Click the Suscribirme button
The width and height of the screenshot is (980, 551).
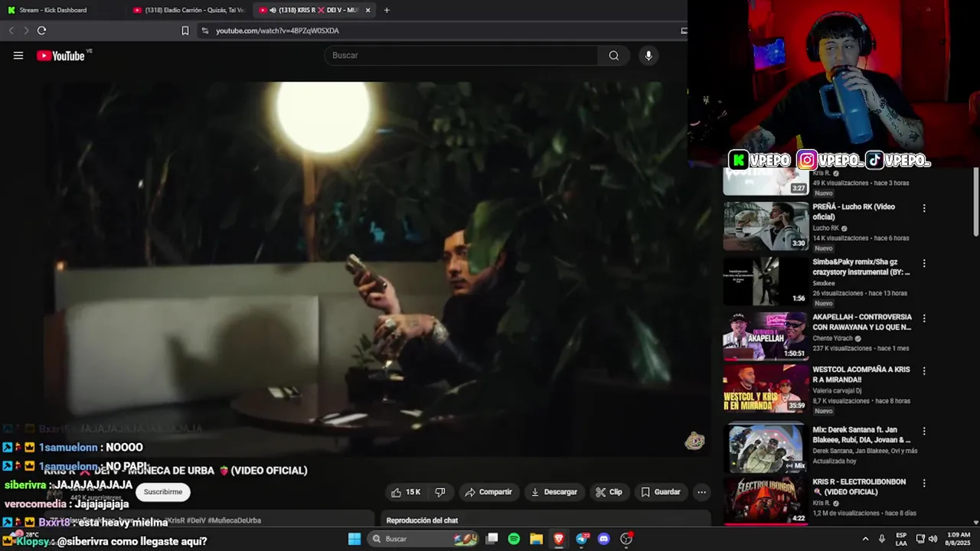click(163, 492)
